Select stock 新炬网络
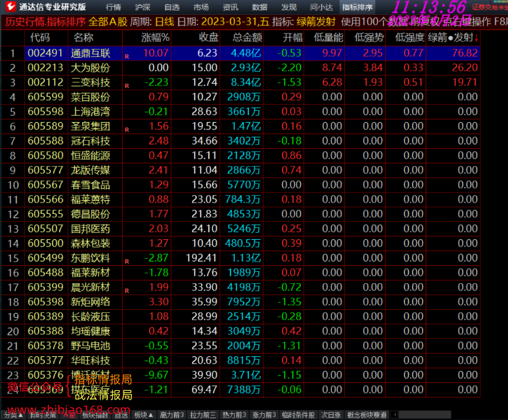The width and height of the screenshot is (508, 420). [x=90, y=302]
